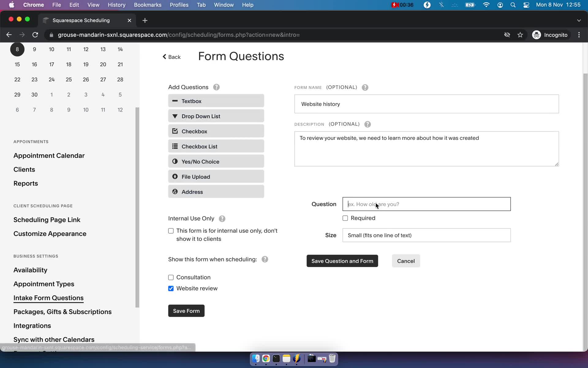
Task: Open Availability settings
Action: click(30, 270)
